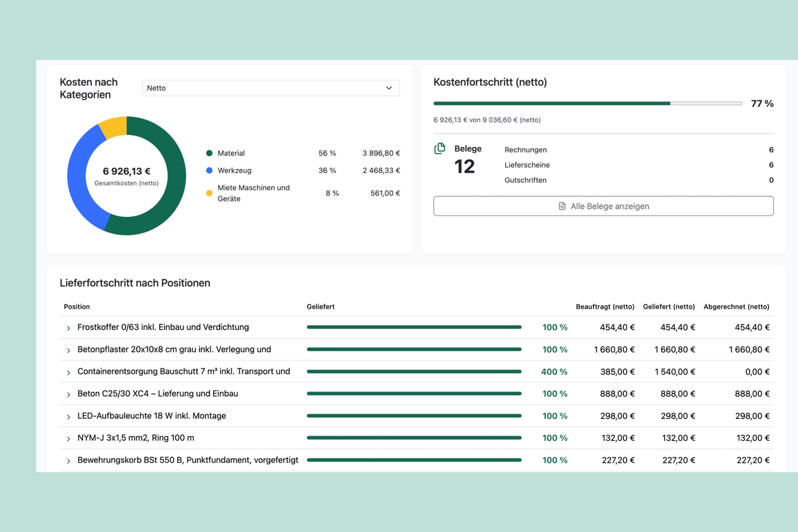Screen dimensions: 798x532
Task: Click the Werkzeug legend label
Action: [x=235, y=170]
